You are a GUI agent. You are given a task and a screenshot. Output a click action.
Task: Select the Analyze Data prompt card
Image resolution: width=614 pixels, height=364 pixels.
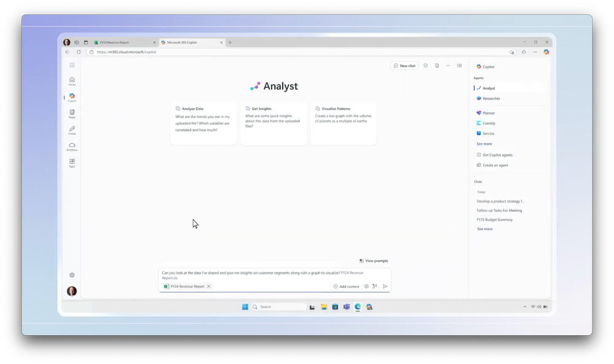(x=203, y=123)
